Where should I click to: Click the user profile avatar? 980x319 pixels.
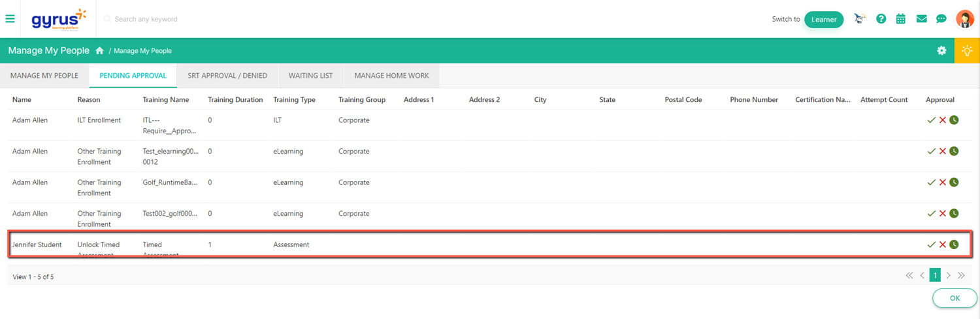click(x=964, y=19)
